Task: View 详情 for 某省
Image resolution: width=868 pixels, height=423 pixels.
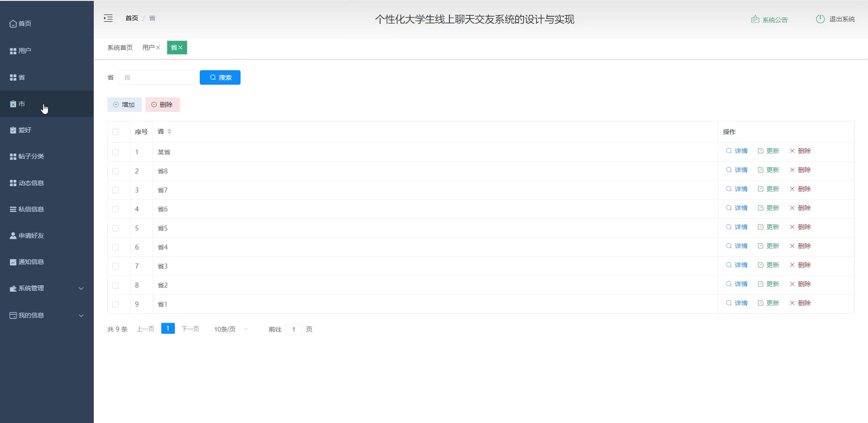Action: click(x=737, y=151)
